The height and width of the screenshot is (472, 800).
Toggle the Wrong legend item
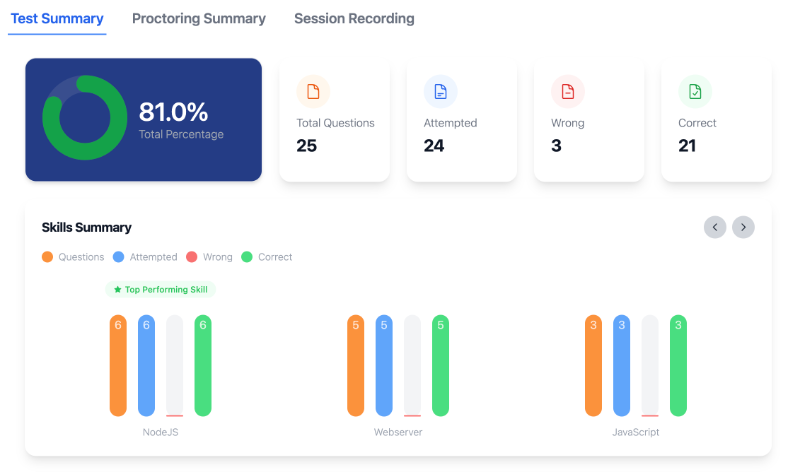tap(209, 257)
